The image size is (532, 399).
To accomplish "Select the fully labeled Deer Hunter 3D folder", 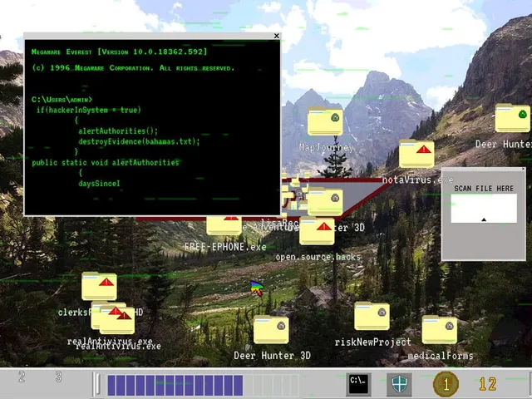I will coord(271,329).
